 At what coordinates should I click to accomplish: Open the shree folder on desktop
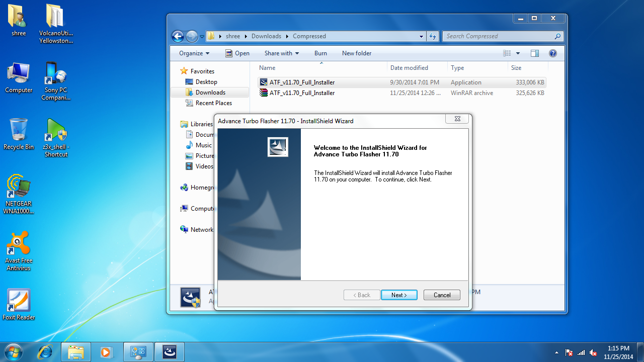click(19, 21)
